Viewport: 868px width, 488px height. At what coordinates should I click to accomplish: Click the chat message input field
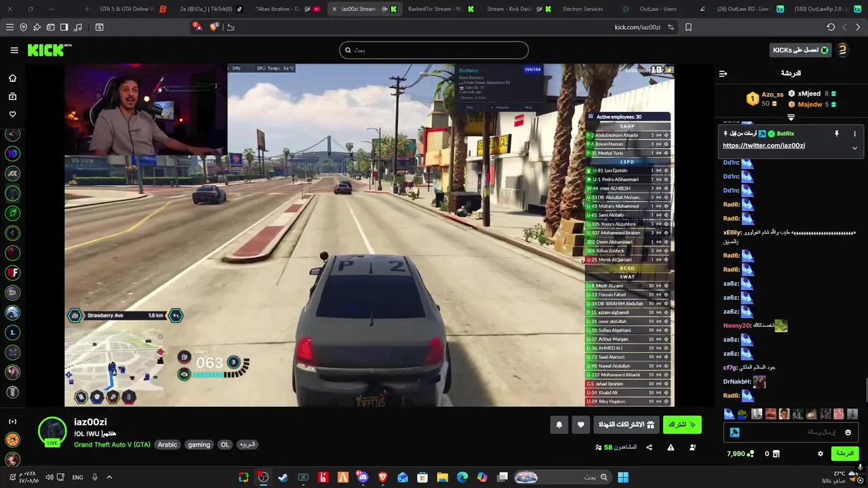(x=791, y=432)
